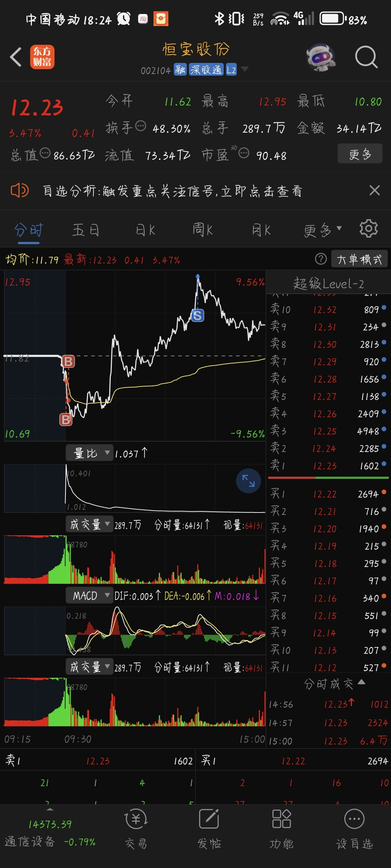Tap buy-sell ratio bar in order book
Screen dimensions: 391x868
[328, 478]
